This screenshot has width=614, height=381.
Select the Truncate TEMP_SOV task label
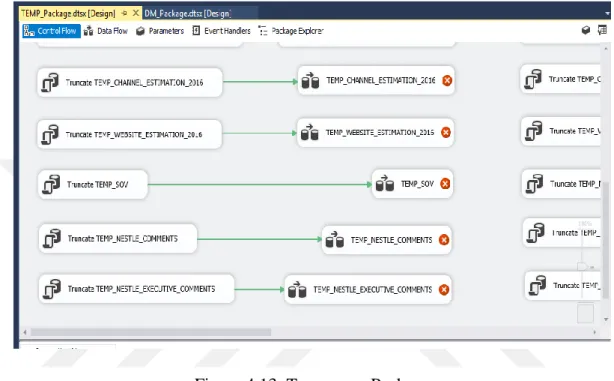[x=98, y=184]
